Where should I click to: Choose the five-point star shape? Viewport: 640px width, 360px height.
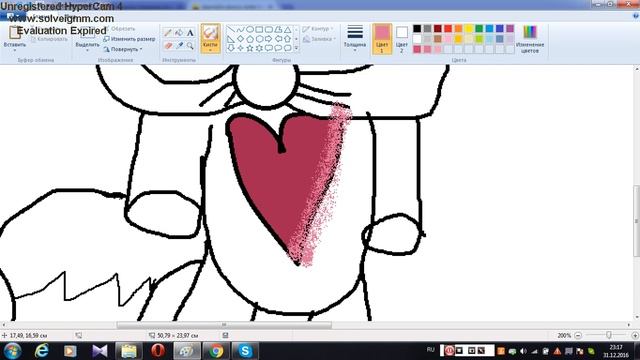(x=250, y=48)
